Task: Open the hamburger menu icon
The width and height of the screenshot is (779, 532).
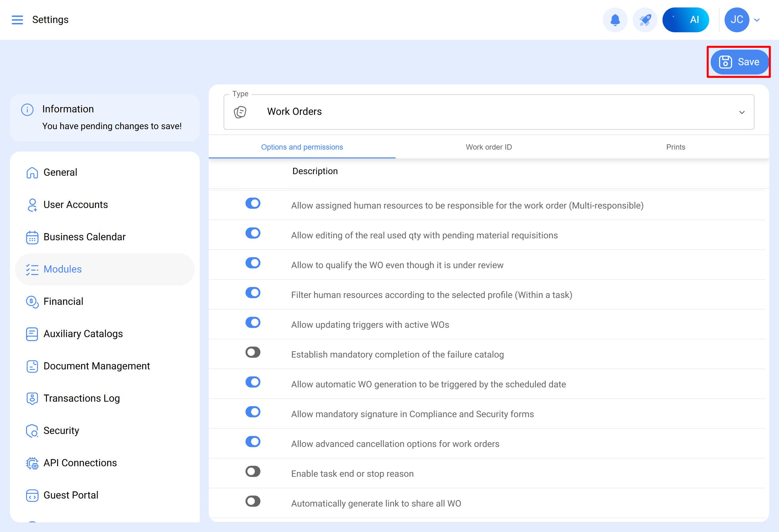Action: pyautogui.click(x=17, y=20)
